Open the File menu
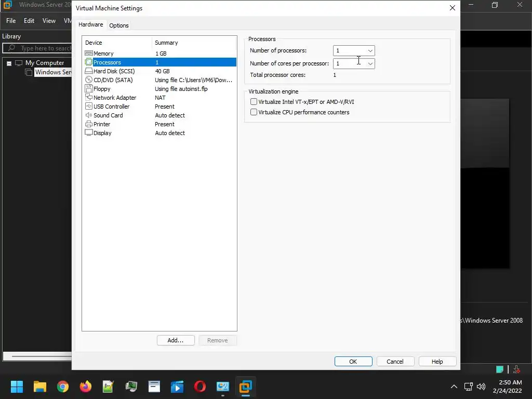 pos(11,21)
